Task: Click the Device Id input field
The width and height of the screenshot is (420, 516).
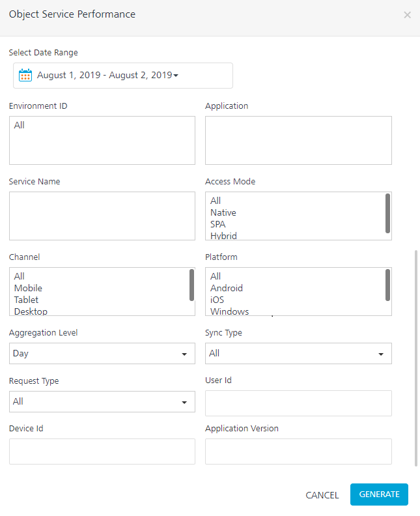Action: [x=102, y=451]
